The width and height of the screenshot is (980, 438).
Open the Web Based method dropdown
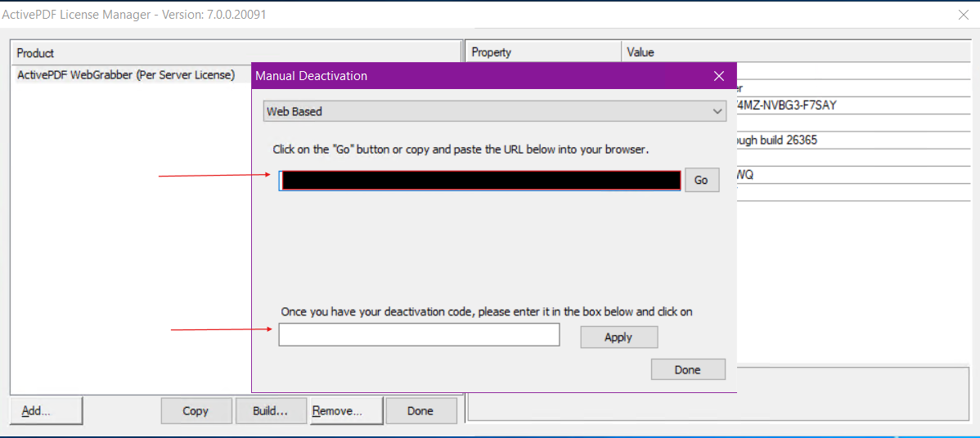point(494,112)
